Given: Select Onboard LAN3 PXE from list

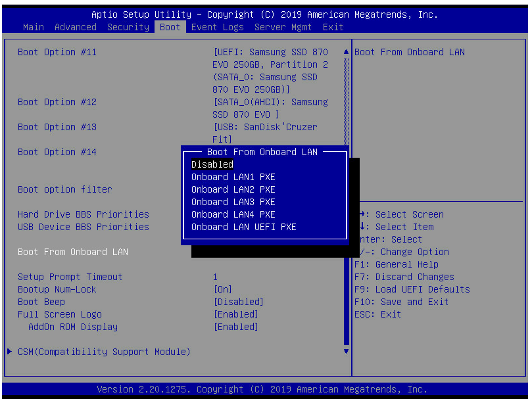Looking at the screenshot, I should pyautogui.click(x=233, y=202).
